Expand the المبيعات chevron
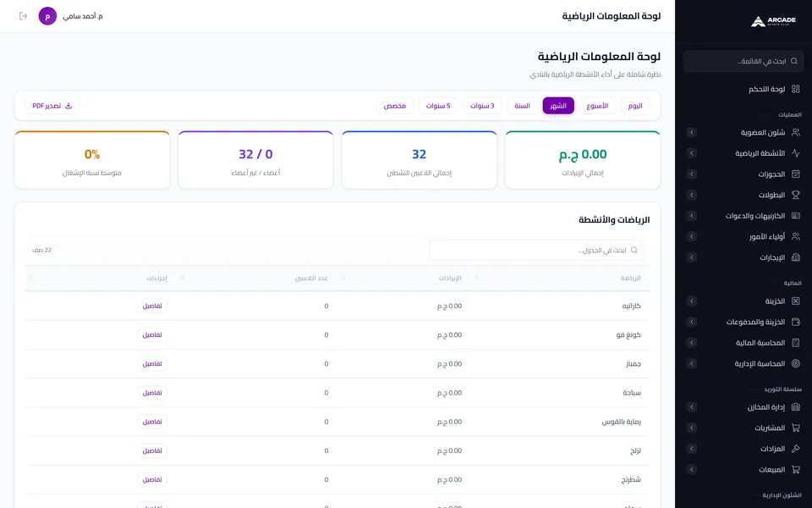 tap(691, 470)
